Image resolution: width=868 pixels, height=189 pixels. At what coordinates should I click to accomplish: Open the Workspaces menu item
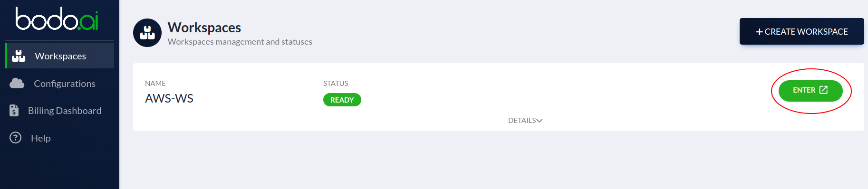[x=59, y=56]
